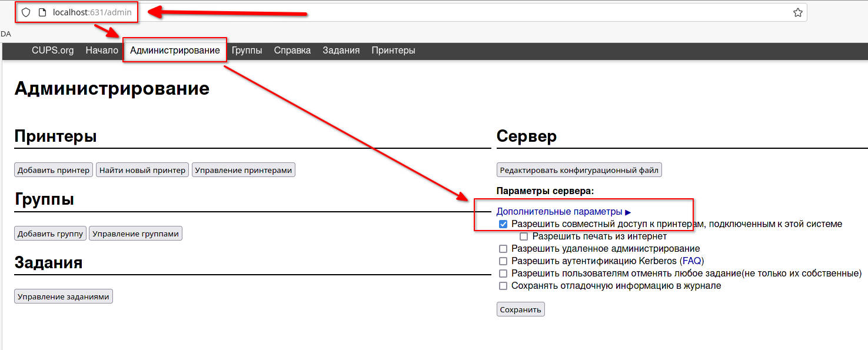Enable remote administration
The width and height of the screenshot is (868, 350).
coord(503,248)
